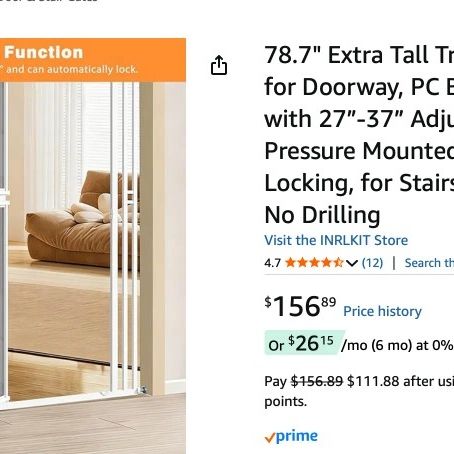Click the /mo (6 mo) at 0% financing text

tap(397, 345)
